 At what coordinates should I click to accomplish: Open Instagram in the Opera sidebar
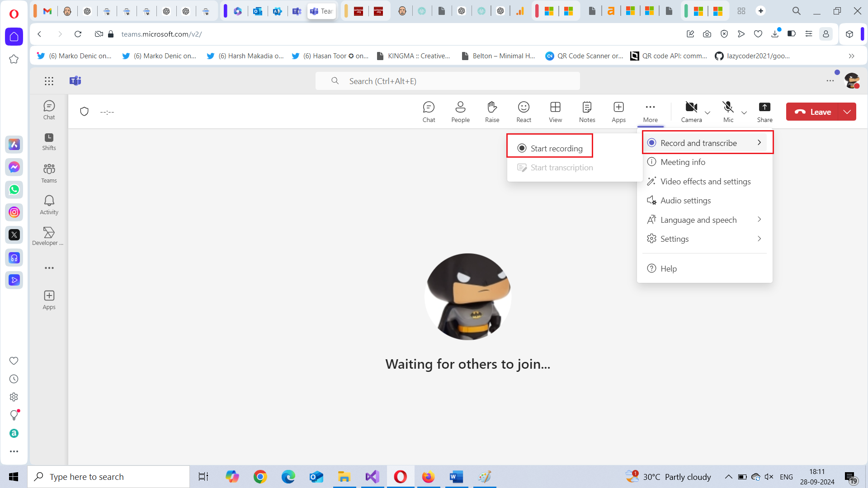tap(14, 212)
